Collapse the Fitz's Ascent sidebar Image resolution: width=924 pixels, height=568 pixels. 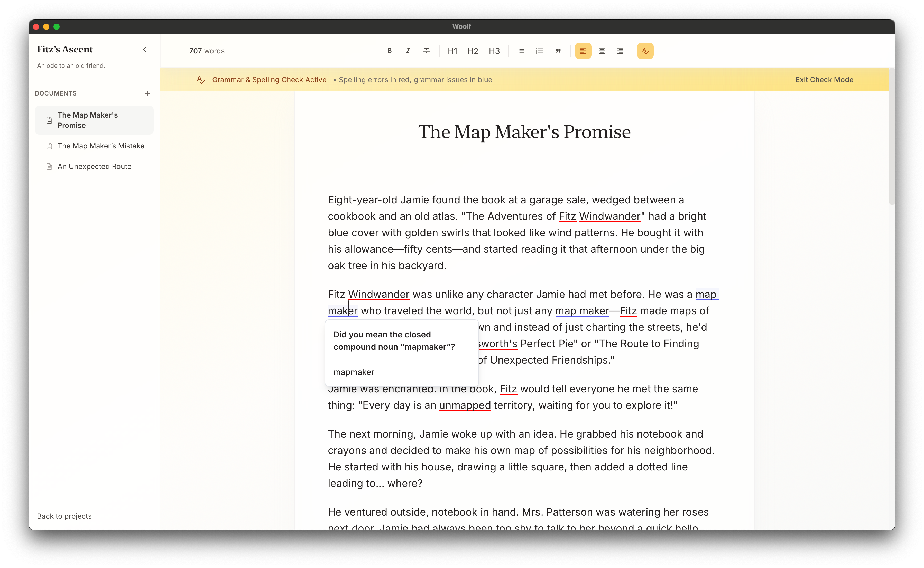pyautogui.click(x=144, y=49)
